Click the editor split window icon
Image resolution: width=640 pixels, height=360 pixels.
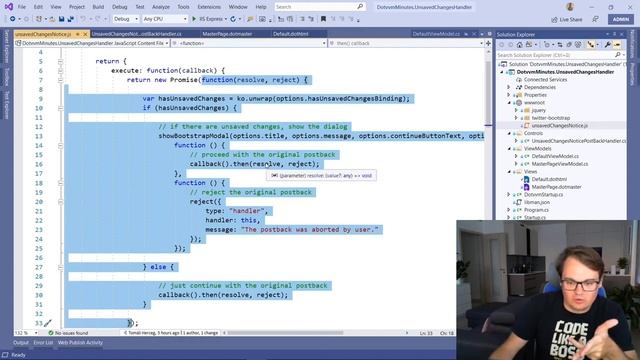pos(488,43)
